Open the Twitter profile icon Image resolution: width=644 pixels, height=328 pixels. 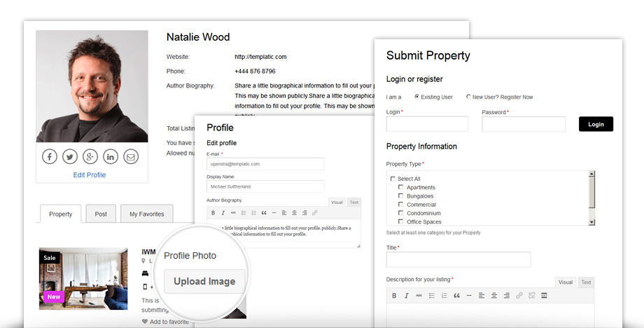coord(70,156)
